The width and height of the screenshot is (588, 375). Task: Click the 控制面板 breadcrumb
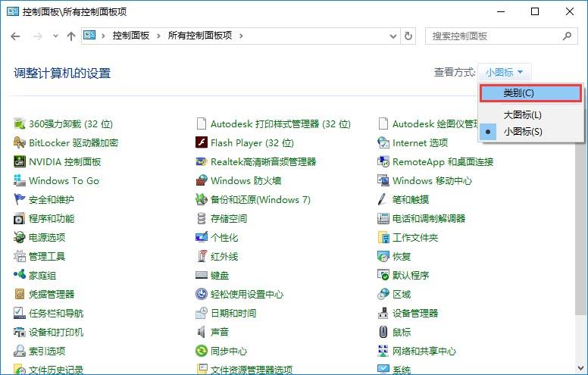[x=131, y=36]
